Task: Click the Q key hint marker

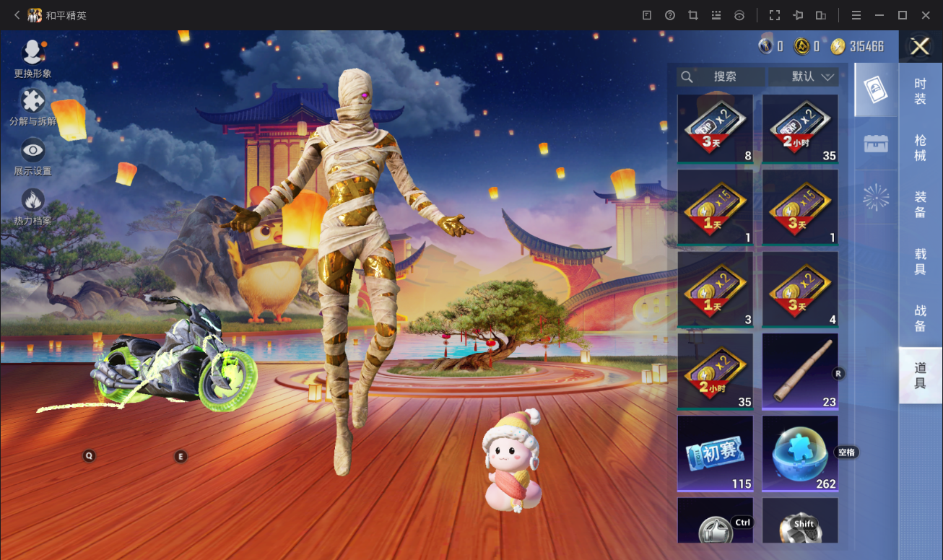Action: (x=89, y=456)
